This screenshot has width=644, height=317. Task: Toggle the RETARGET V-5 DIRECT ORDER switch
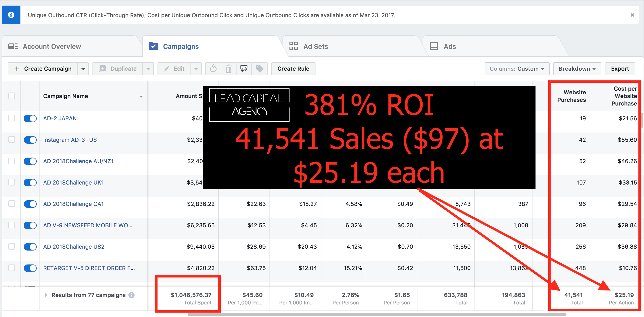click(30, 268)
